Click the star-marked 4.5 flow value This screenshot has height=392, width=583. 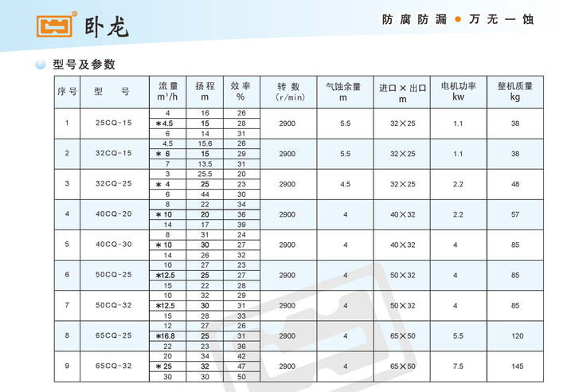(167, 123)
